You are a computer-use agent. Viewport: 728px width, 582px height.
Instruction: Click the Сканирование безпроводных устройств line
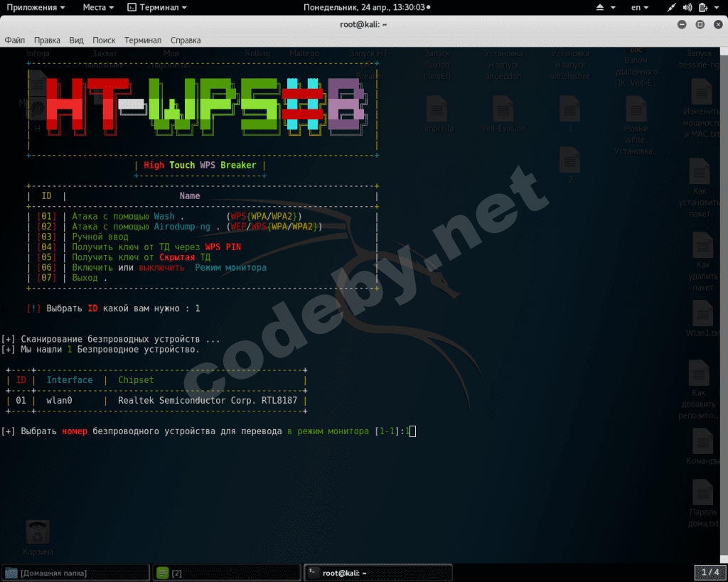(x=110, y=339)
